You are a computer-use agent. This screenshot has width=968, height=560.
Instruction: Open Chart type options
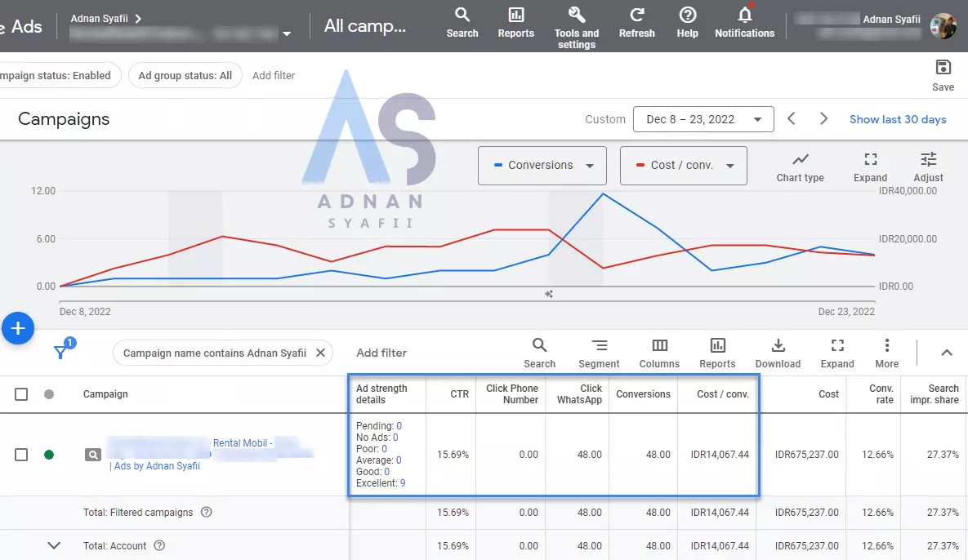click(800, 160)
